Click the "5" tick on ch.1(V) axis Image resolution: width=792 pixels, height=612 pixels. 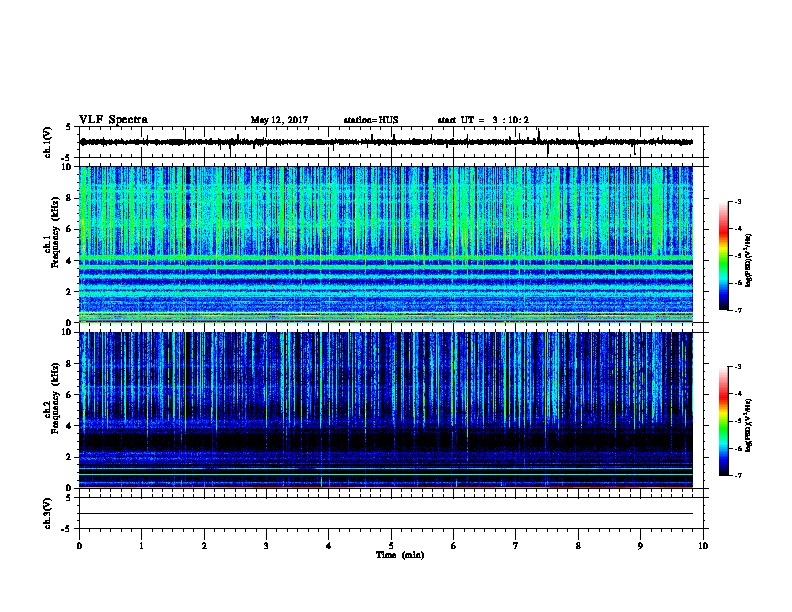tap(68, 127)
